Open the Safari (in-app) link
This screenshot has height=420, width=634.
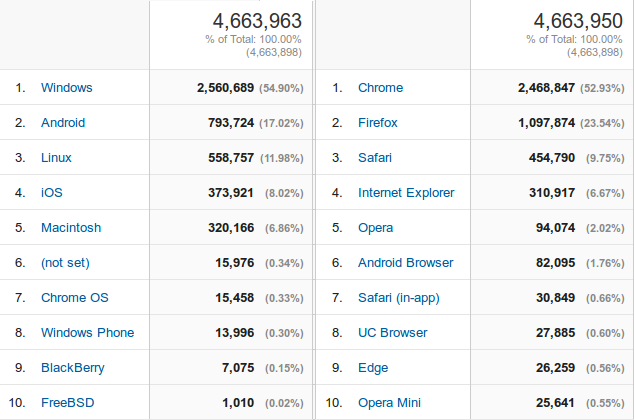click(399, 298)
